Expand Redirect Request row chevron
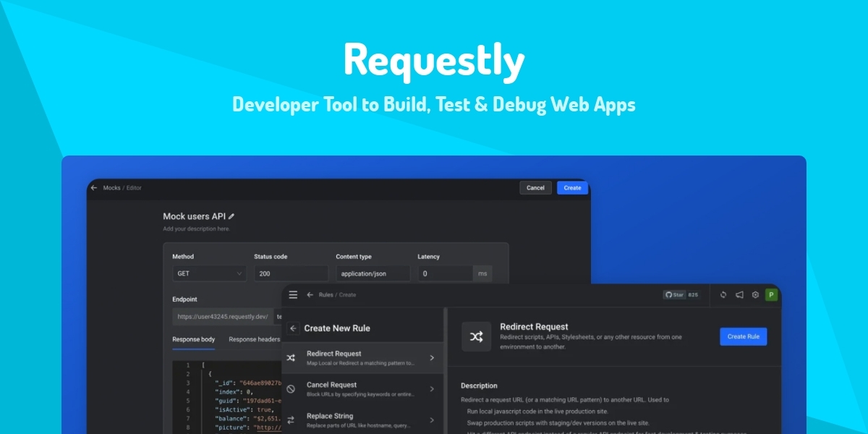The width and height of the screenshot is (868, 434). [x=432, y=357]
